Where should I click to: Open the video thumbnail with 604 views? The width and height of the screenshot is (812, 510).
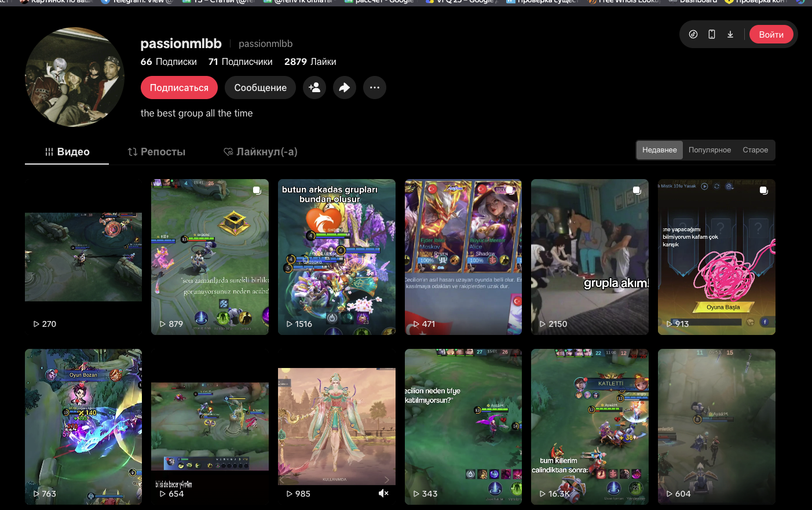(716, 427)
